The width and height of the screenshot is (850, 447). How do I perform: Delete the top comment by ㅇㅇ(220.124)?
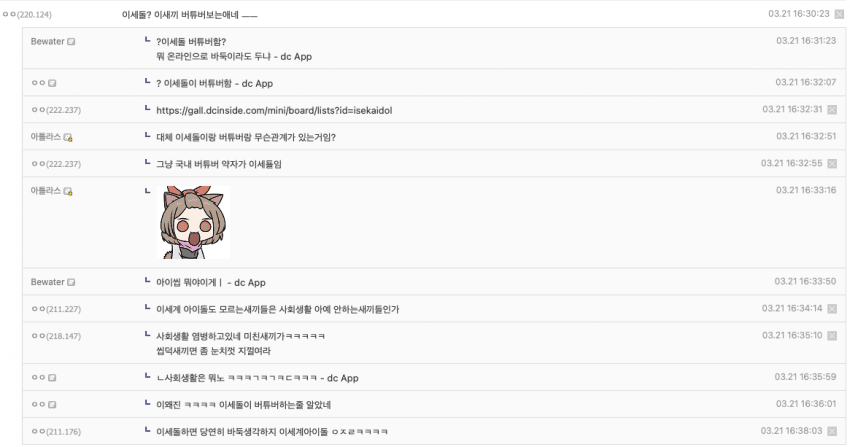point(839,15)
